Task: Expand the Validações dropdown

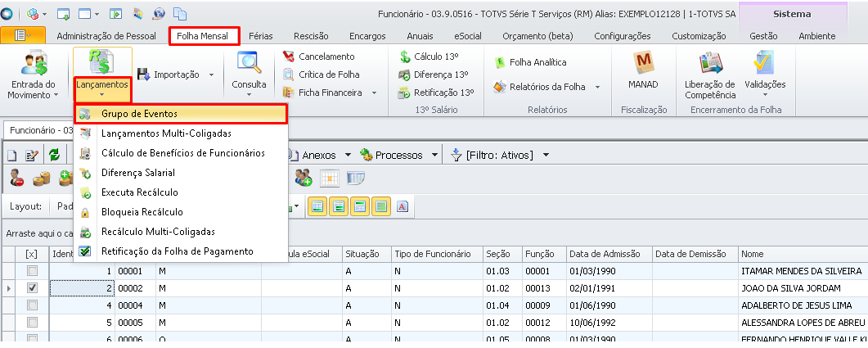Action: pos(766,95)
